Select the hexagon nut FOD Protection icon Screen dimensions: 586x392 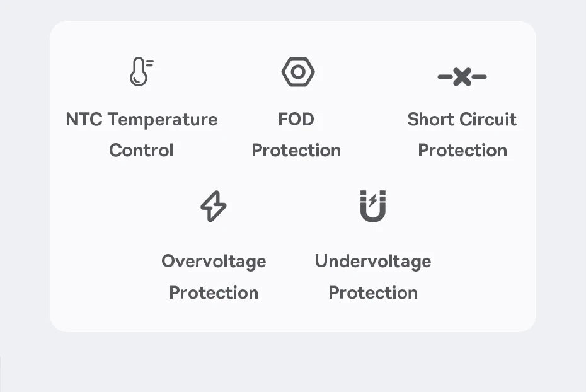tap(297, 72)
